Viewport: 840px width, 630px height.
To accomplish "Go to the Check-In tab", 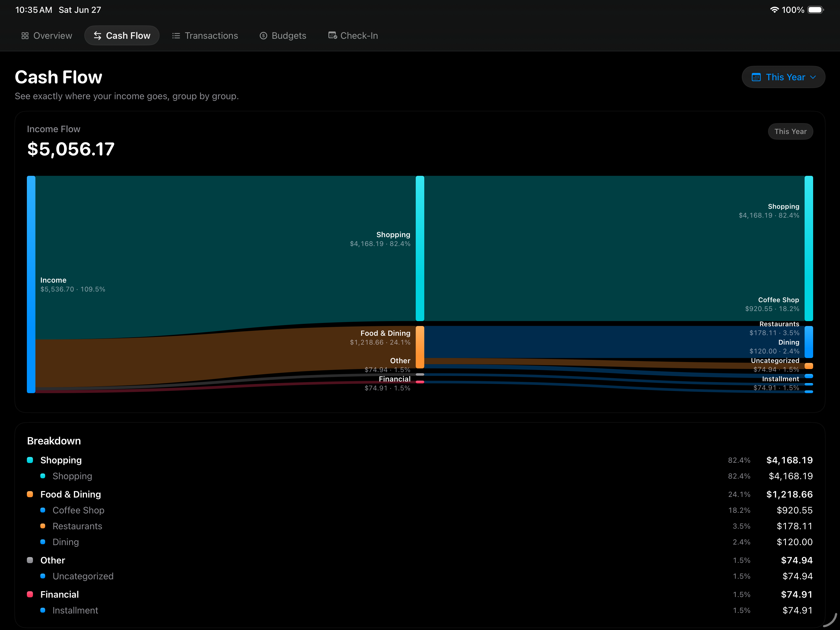I will [x=353, y=36].
